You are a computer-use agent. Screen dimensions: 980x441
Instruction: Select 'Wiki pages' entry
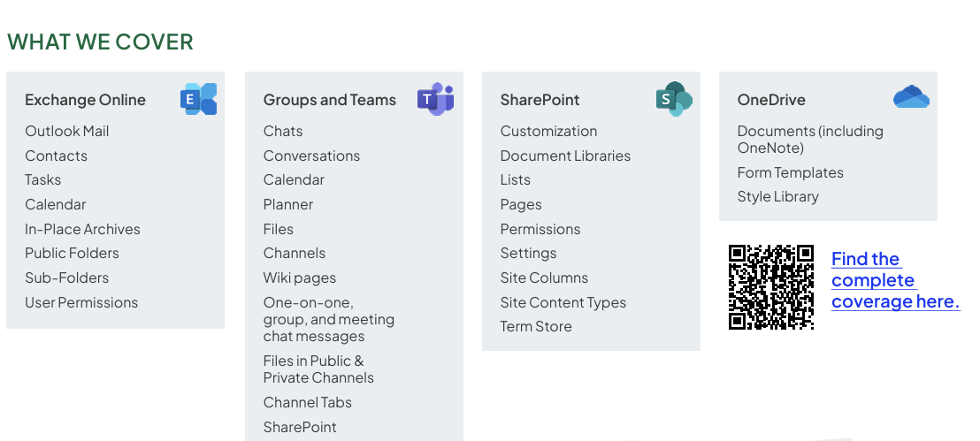pos(299,278)
